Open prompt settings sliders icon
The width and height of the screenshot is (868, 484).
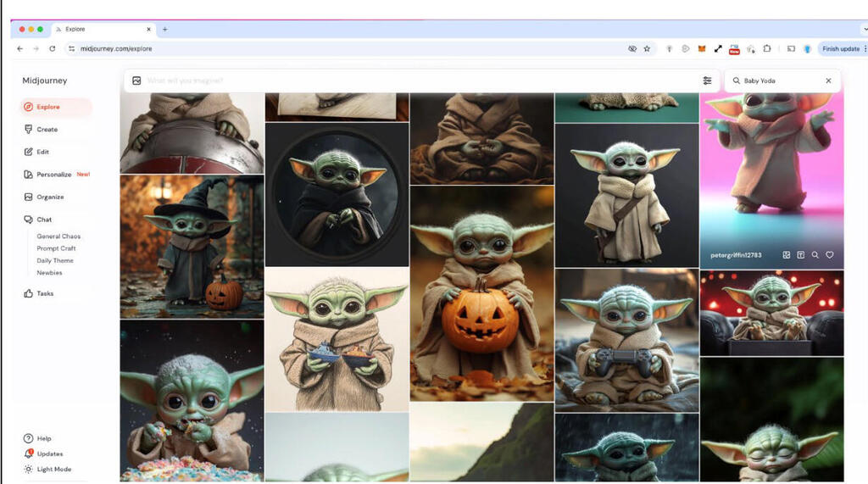click(x=707, y=81)
